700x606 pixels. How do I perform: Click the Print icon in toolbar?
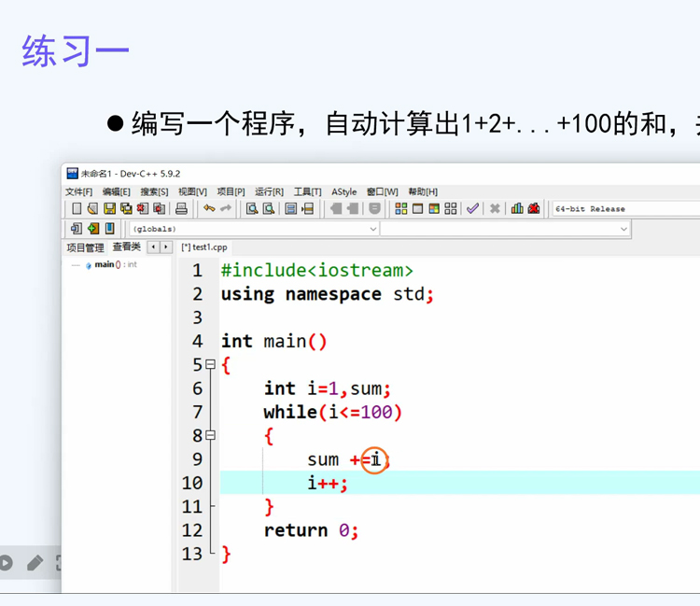(x=182, y=208)
